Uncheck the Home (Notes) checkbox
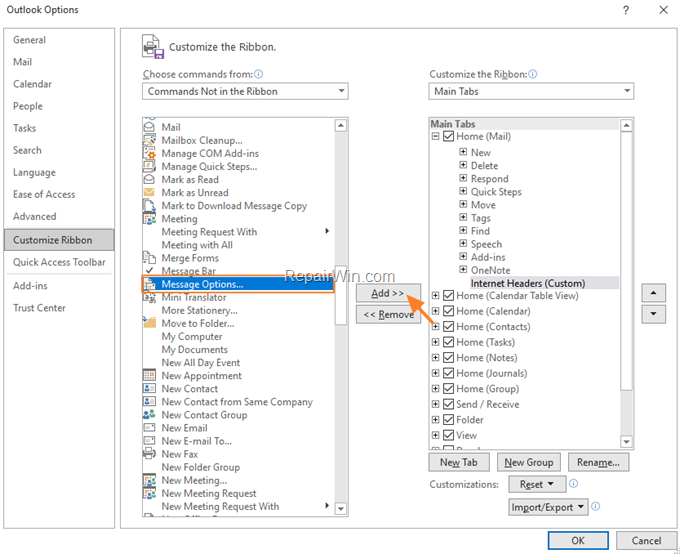This screenshot has height=554, width=680. (x=448, y=358)
